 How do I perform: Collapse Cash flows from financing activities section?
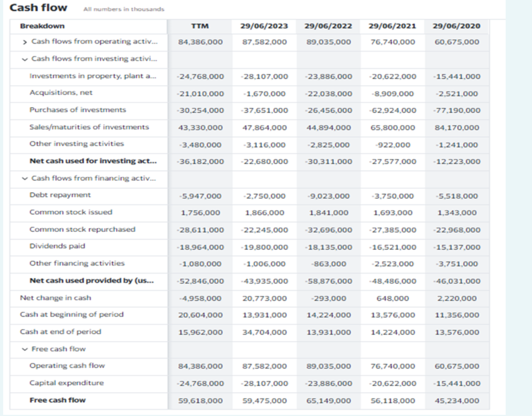point(24,179)
